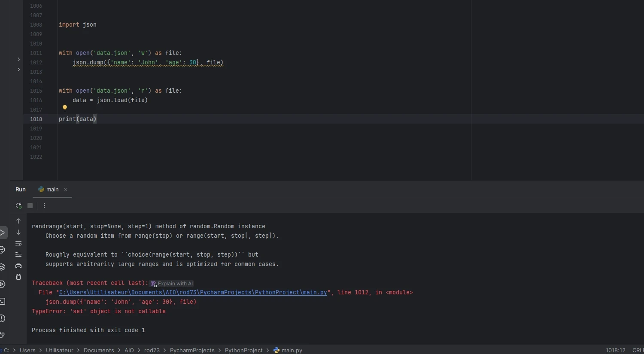Close the main run tab
Screen dimensions: 644x354
click(66, 190)
